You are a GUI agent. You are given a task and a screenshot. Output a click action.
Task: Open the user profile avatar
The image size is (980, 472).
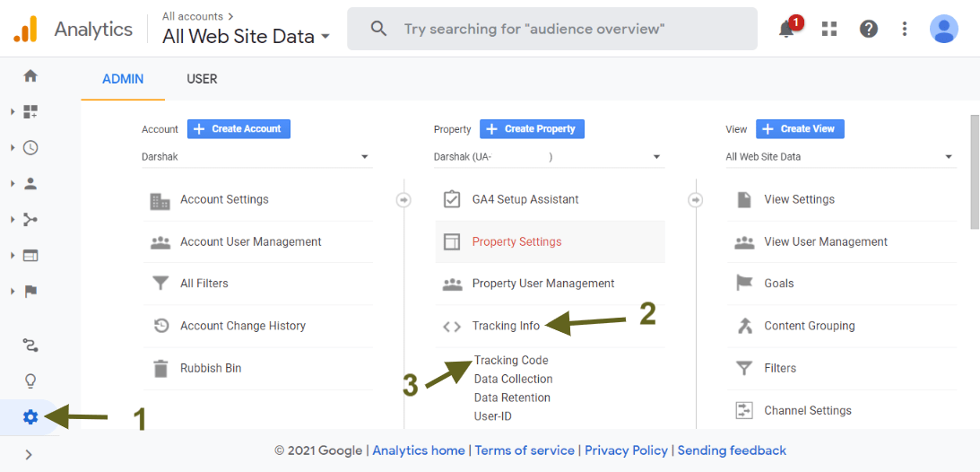[x=943, y=29]
